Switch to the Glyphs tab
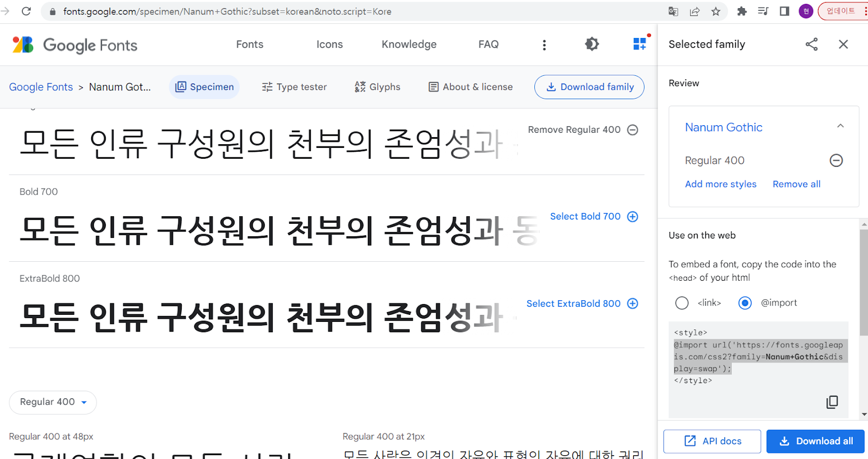This screenshot has height=459, width=868. [x=378, y=87]
